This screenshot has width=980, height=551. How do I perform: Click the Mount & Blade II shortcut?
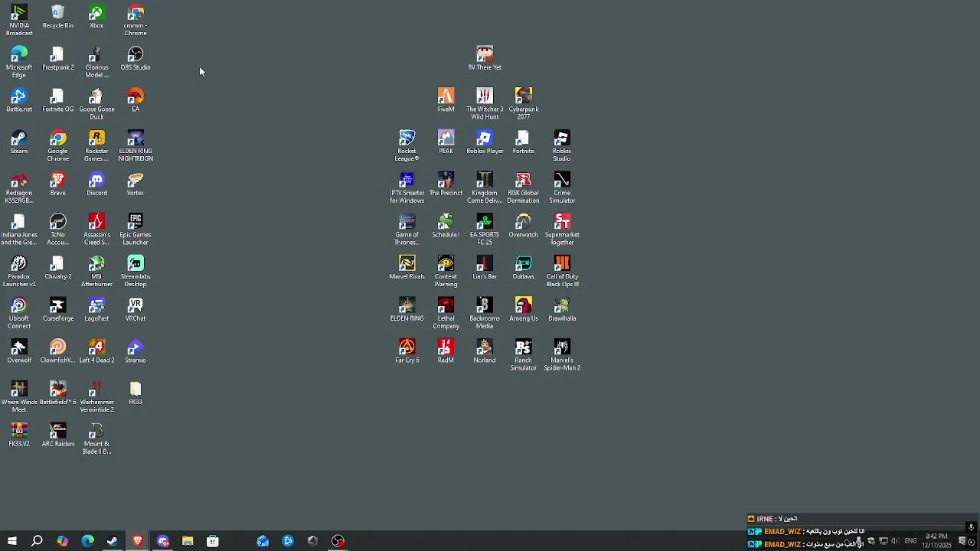(x=96, y=439)
